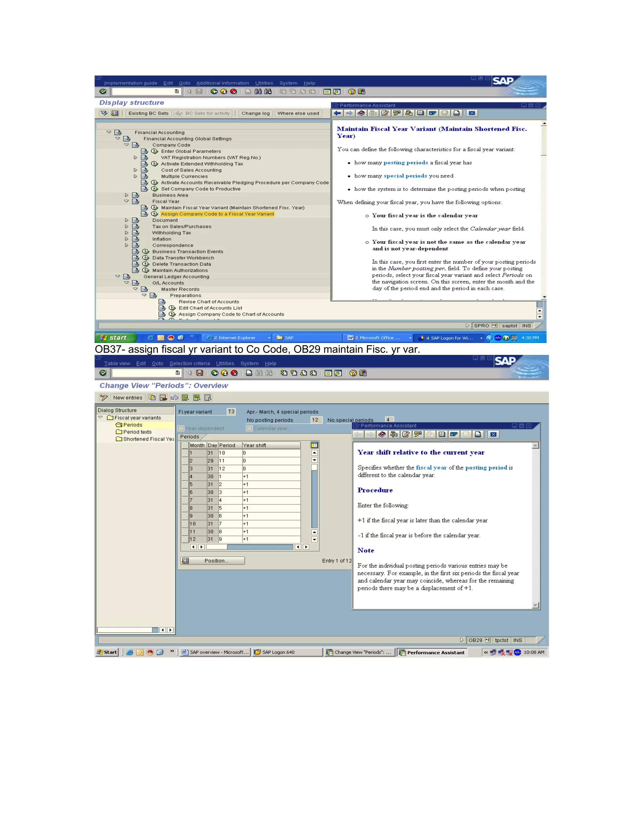Toggle the Year-dependent checkbox
The height and width of the screenshot is (833, 644).
coord(181,428)
